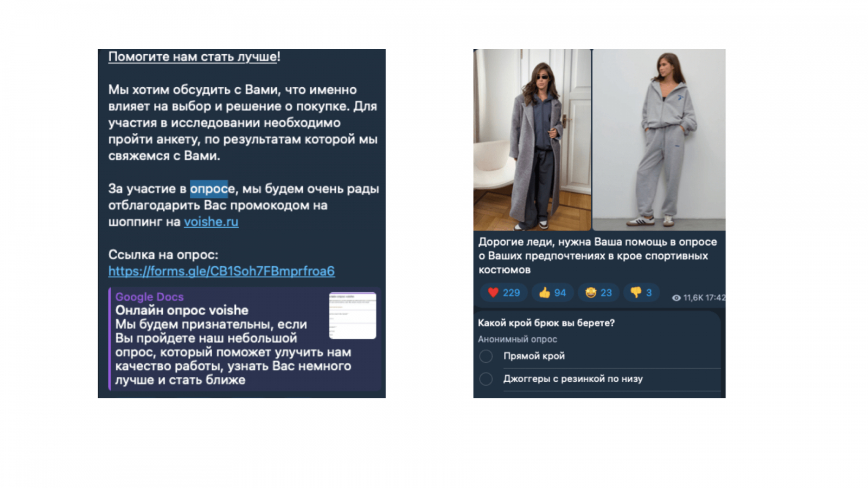Open the voishe.ru link
Viewport: 868px width, 488px height.
coord(211,222)
